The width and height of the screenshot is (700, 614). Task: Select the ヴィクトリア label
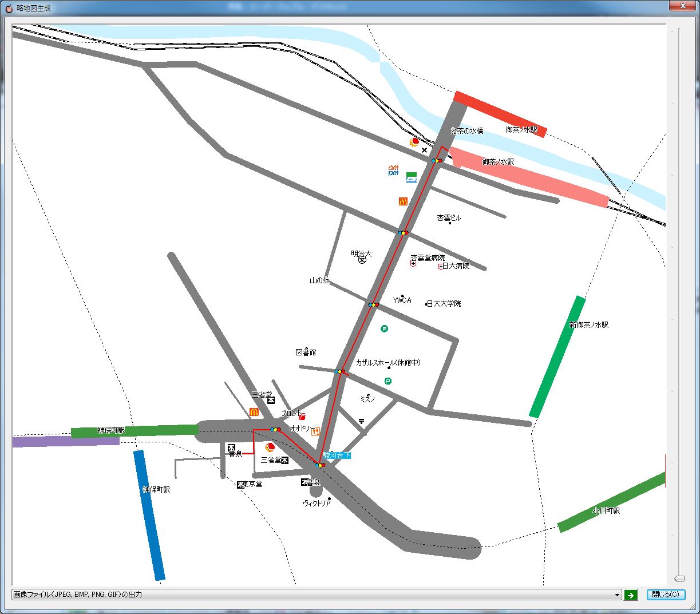[x=317, y=504]
